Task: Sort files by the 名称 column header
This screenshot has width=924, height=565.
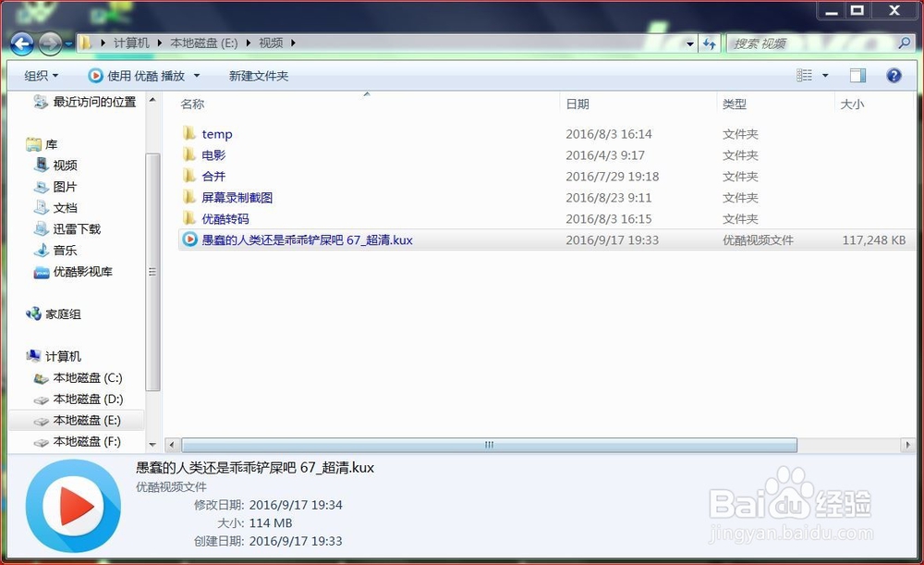Action: click(x=192, y=104)
